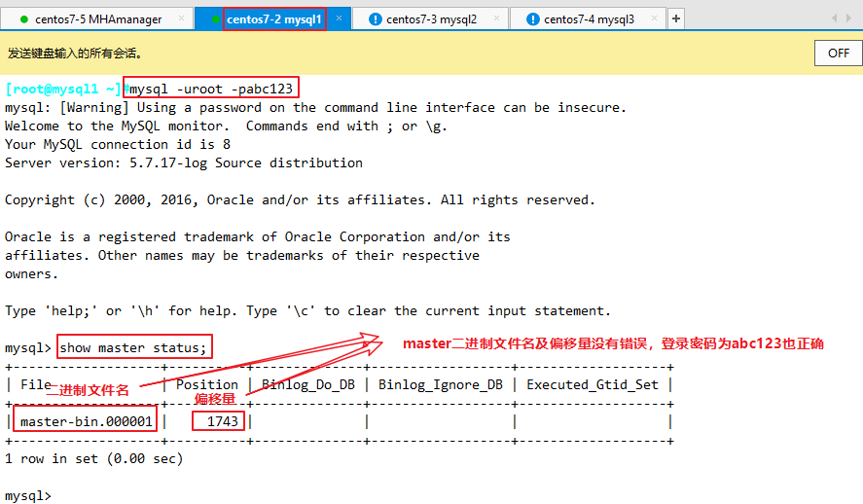Click the Server version 5.7.17-log line

[184, 162]
